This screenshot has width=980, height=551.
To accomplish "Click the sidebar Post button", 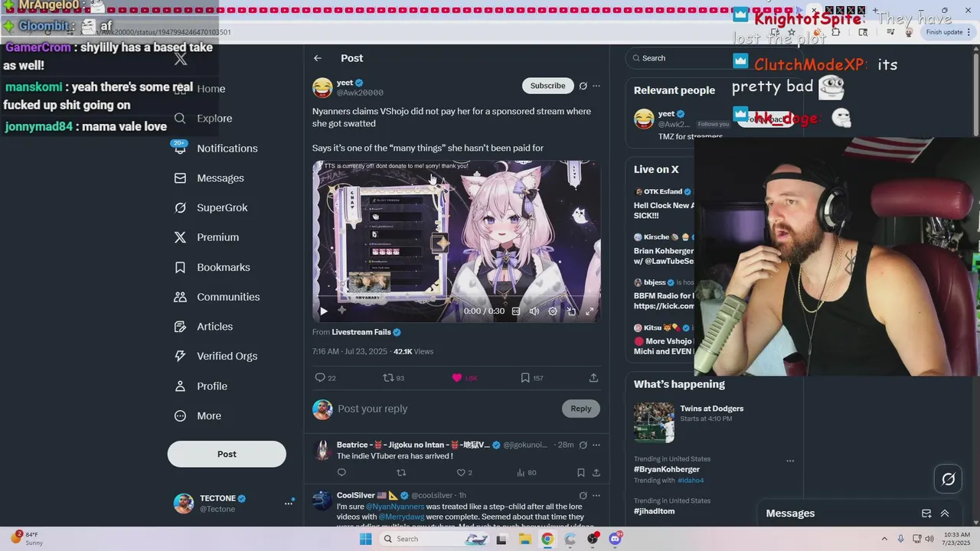I will (x=227, y=454).
